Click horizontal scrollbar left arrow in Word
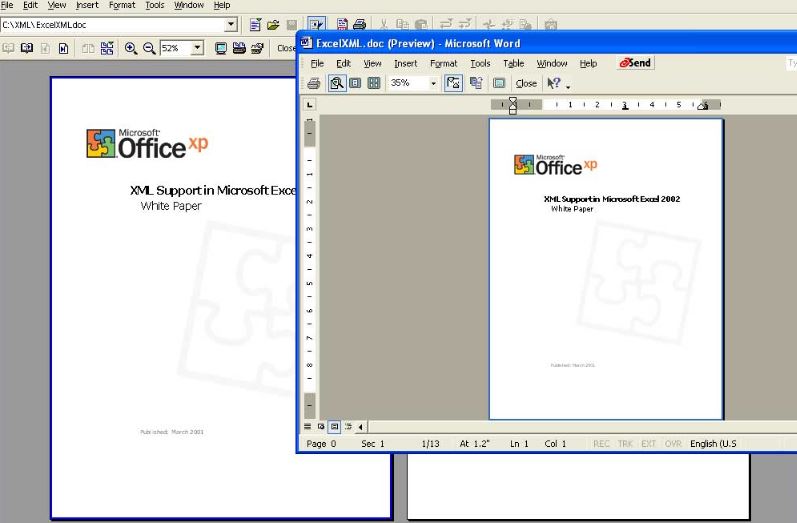This screenshot has width=797, height=523. [361, 426]
